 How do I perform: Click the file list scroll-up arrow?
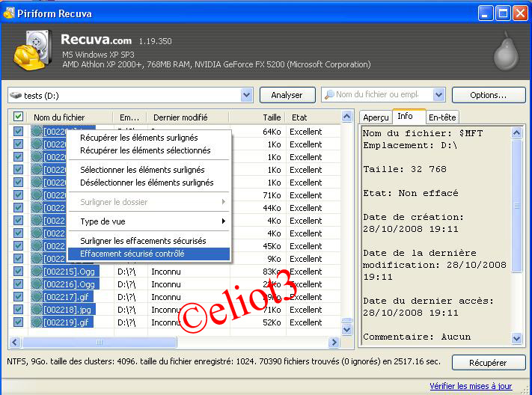coord(346,117)
